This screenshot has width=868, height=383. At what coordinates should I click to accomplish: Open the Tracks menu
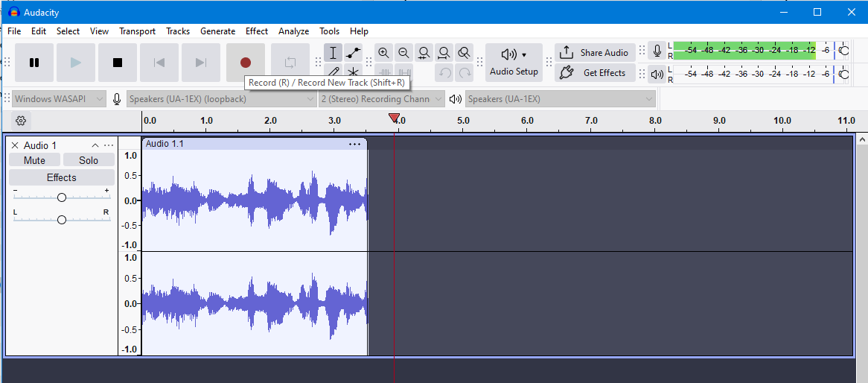coord(178,31)
